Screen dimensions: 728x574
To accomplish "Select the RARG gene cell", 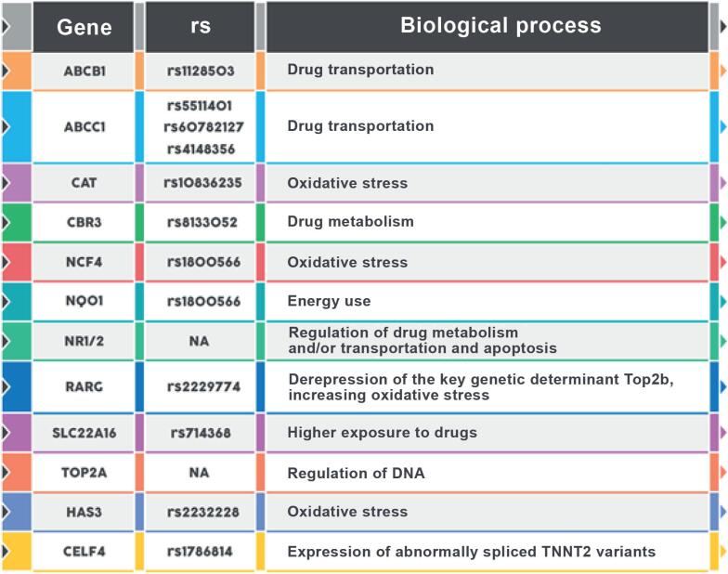I will click(84, 386).
